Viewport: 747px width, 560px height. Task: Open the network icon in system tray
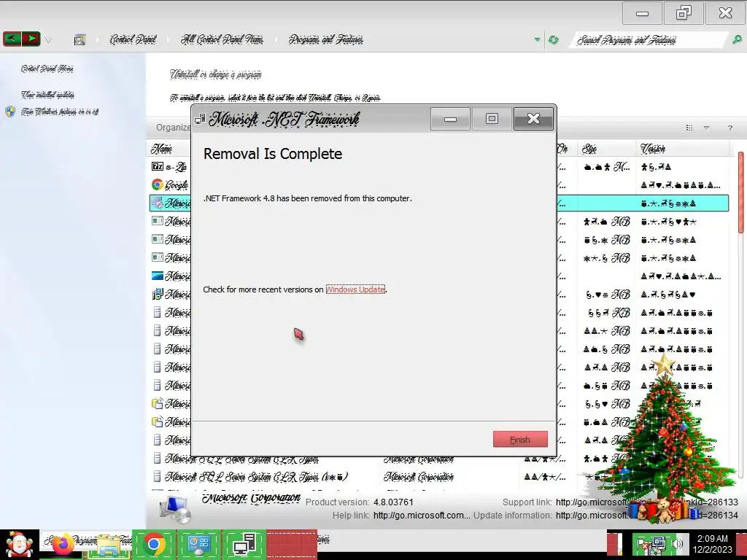pyautogui.click(x=659, y=543)
